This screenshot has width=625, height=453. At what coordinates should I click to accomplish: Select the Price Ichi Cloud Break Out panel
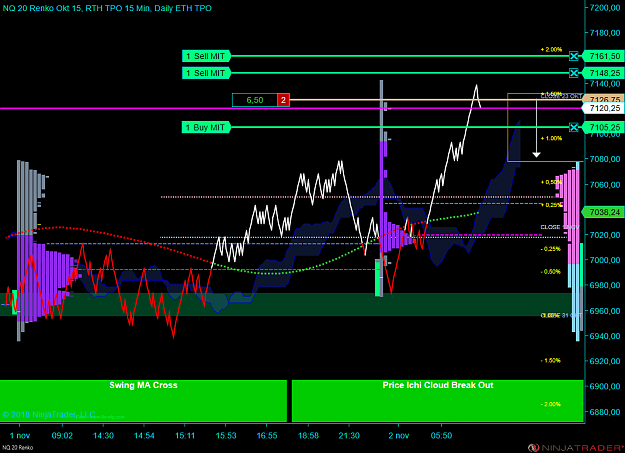pos(438,401)
